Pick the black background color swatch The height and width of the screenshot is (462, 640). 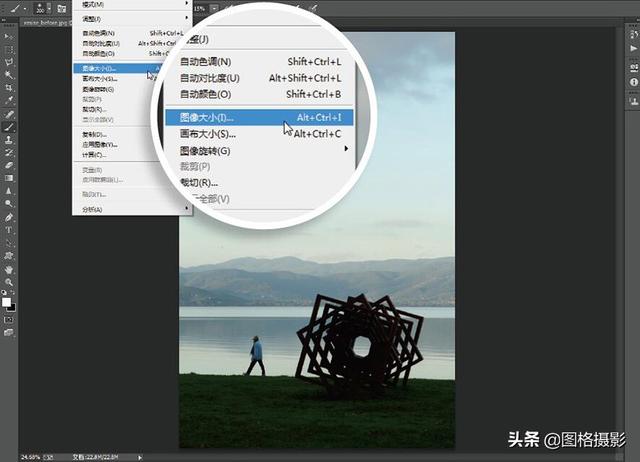pos(13,309)
